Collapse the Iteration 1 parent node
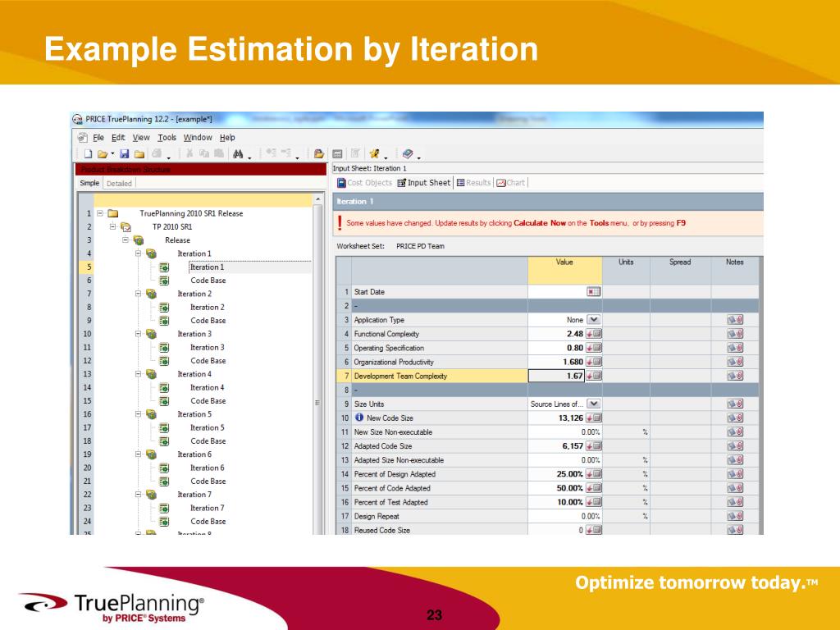Viewport: 840px width, 630px height. [x=138, y=253]
